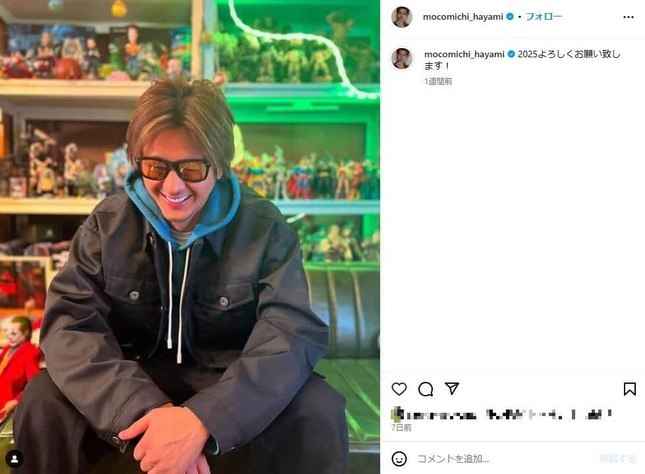
Task: Click the 7日前 post date
Action: coord(401,428)
